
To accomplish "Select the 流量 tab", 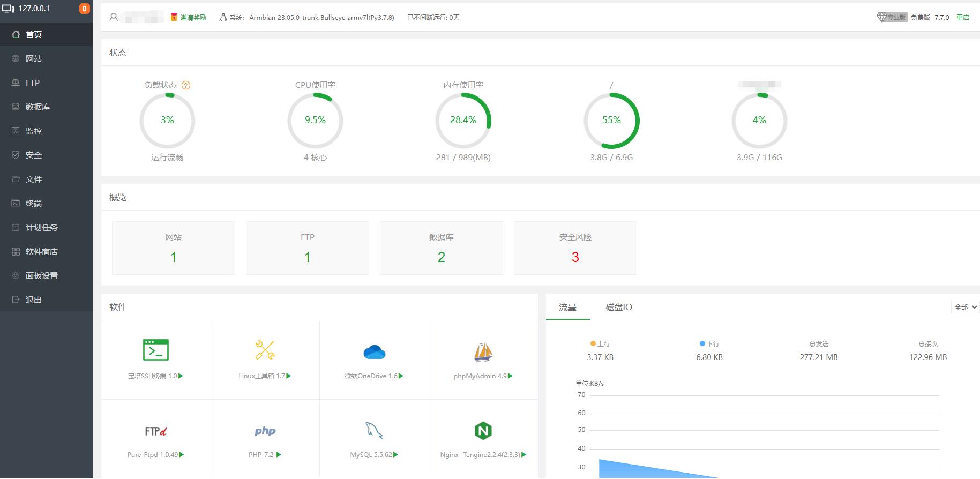I will pos(567,307).
